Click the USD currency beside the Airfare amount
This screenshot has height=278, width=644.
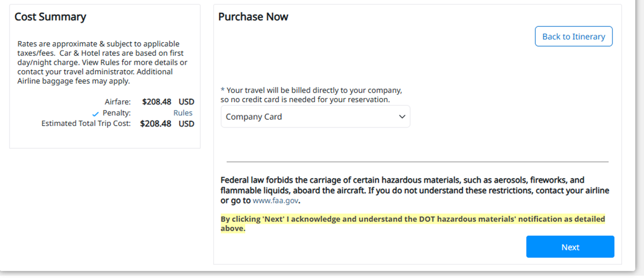point(187,102)
